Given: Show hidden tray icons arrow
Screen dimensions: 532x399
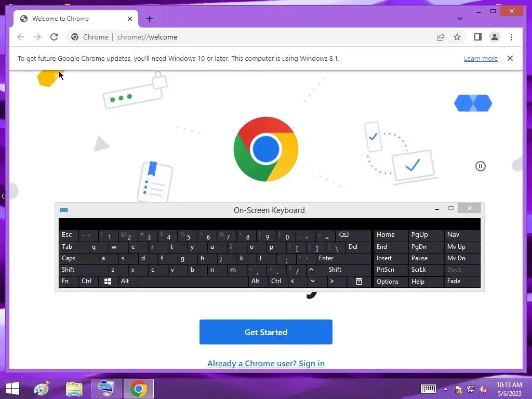Looking at the screenshot, I should coord(445,389).
